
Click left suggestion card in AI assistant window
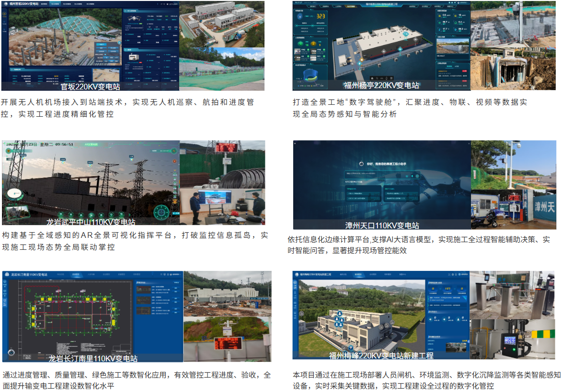pyautogui.click(x=363, y=194)
